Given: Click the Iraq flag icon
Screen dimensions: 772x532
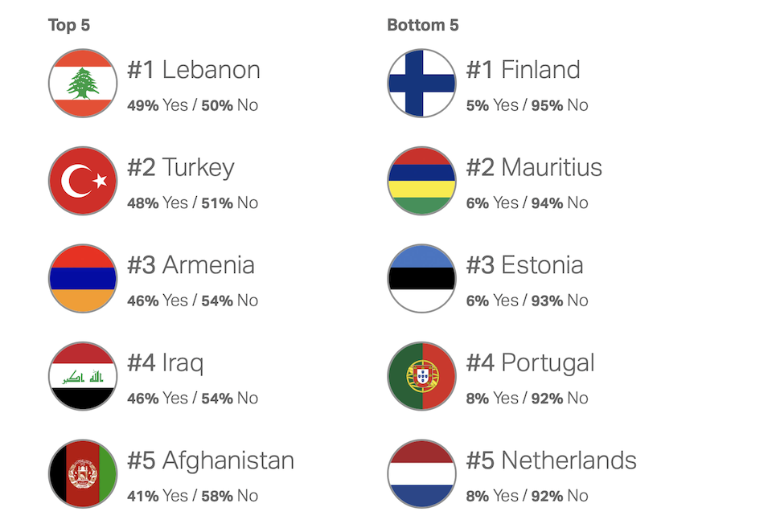Looking at the screenshot, I should pos(83,376).
